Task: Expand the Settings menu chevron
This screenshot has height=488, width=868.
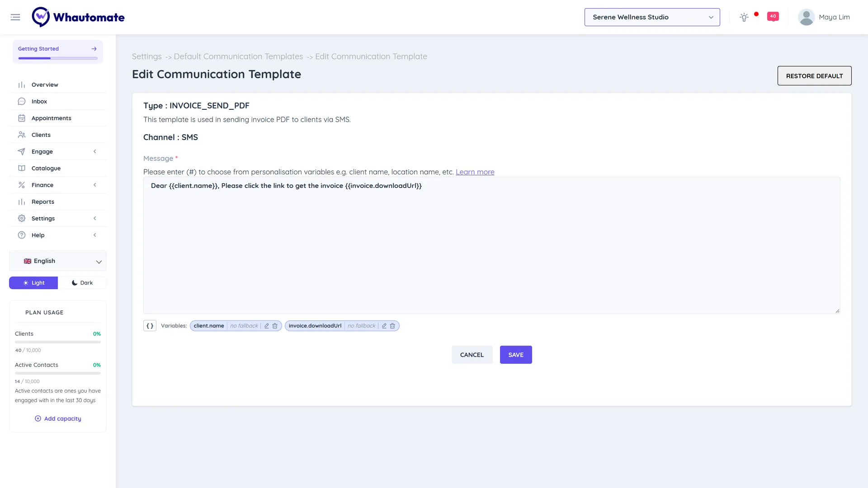Action: (95, 218)
